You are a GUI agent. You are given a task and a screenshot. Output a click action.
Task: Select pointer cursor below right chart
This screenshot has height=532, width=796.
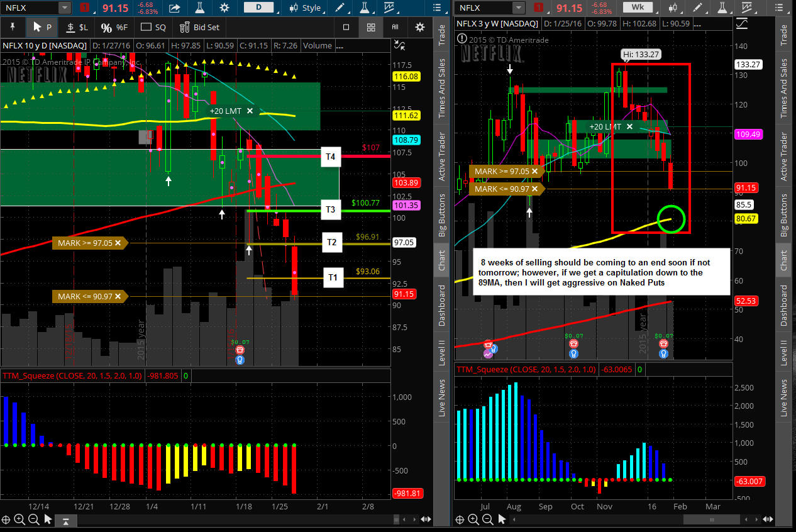(x=502, y=519)
